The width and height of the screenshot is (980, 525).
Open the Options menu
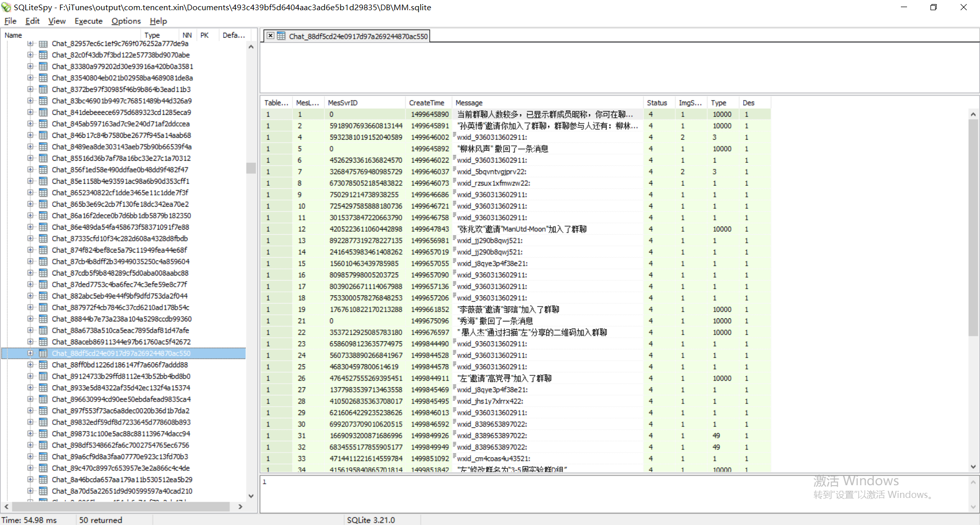(126, 21)
